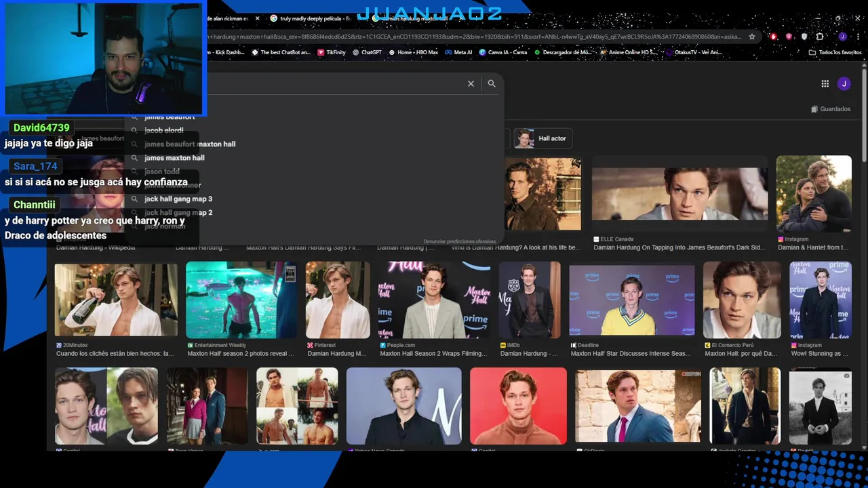Choose suggestion jack hall gang map 3
This screenshot has height=488, width=868.
[178, 199]
